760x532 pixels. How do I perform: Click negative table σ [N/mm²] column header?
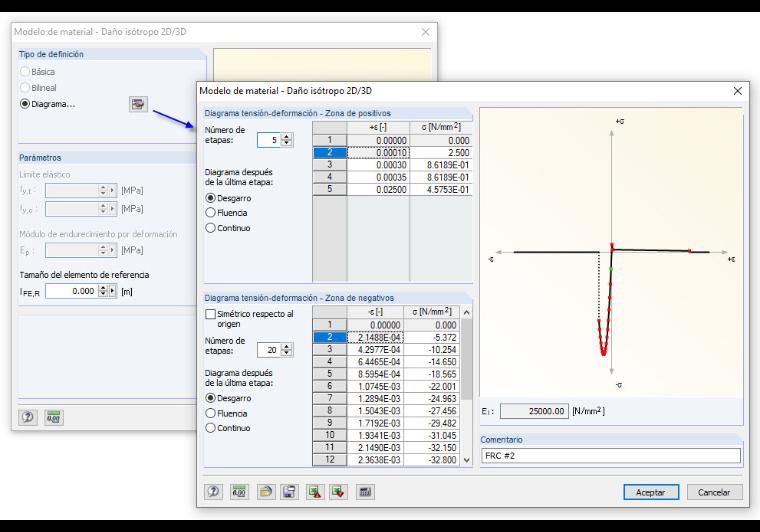[x=431, y=312]
